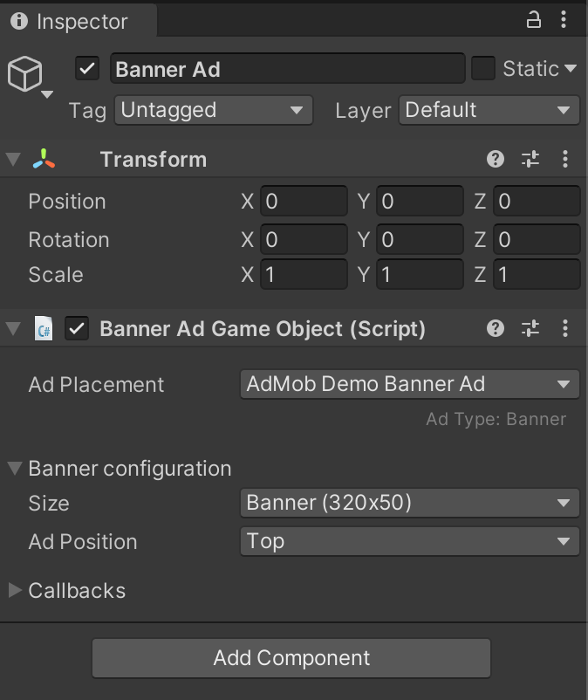Open Banner Ad script more options menu
The height and width of the screenshot is (700, 588).
tap(565, 328)
